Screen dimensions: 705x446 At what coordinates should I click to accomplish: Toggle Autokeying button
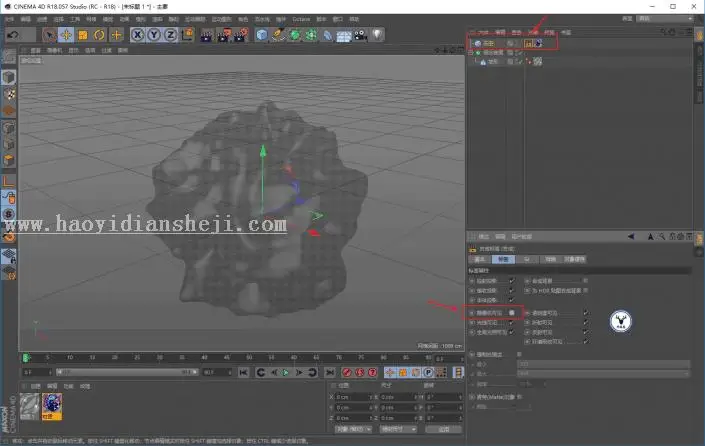click(360, 372)
